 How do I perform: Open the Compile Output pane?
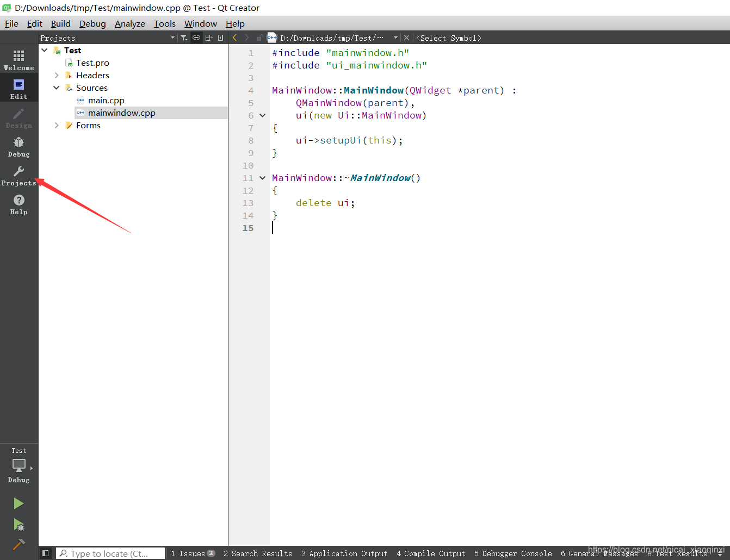pyautogui.click(x=431, y=553)
